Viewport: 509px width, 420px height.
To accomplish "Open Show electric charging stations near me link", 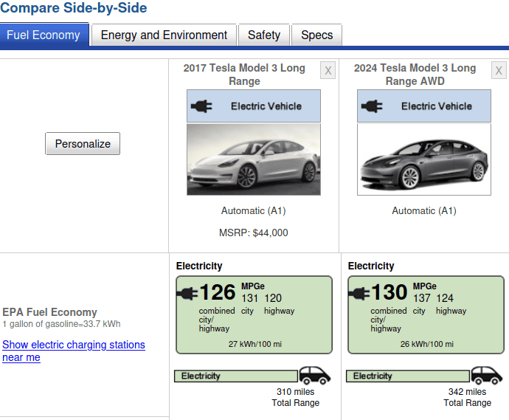I will click(x=74, y=351).
